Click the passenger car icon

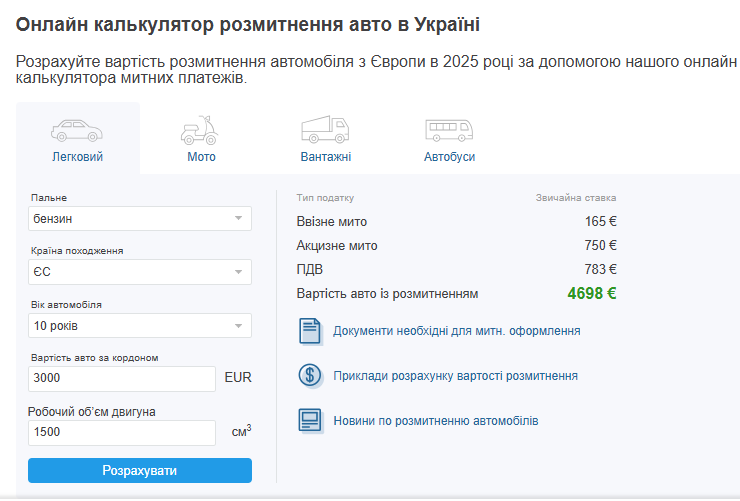point(77,130)
